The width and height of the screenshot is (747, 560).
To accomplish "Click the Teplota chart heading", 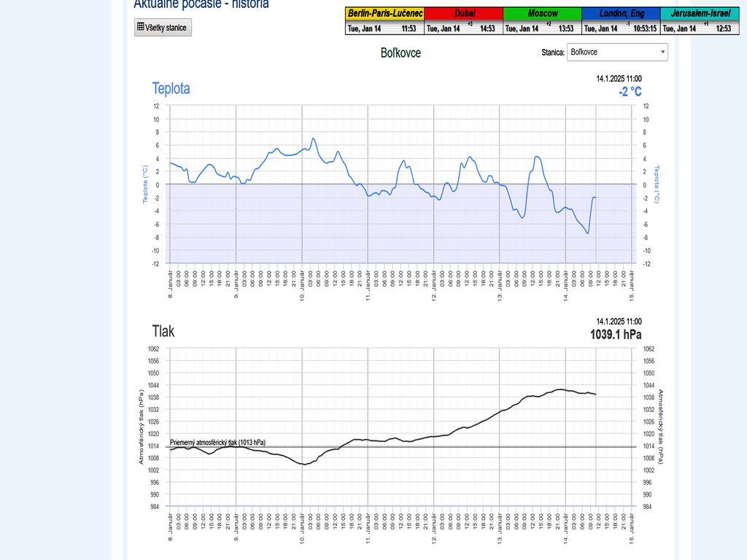I will pos(171,88).
